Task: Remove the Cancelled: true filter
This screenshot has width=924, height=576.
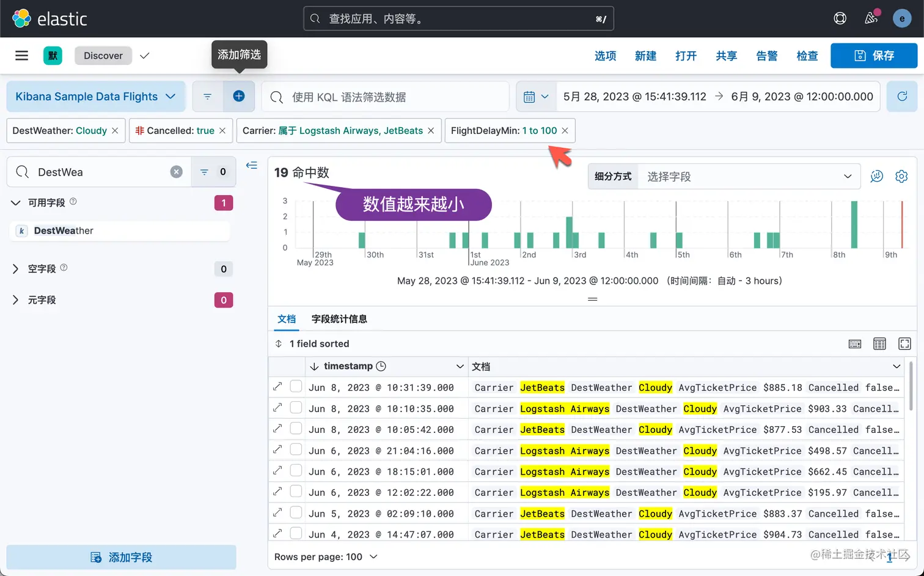Action: coord(222,131)
